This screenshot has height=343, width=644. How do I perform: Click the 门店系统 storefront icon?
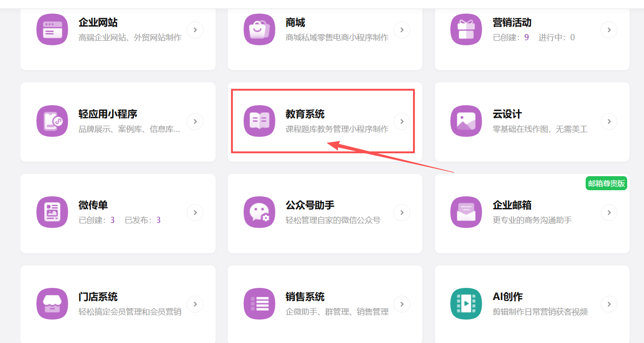tap(52, 304)
